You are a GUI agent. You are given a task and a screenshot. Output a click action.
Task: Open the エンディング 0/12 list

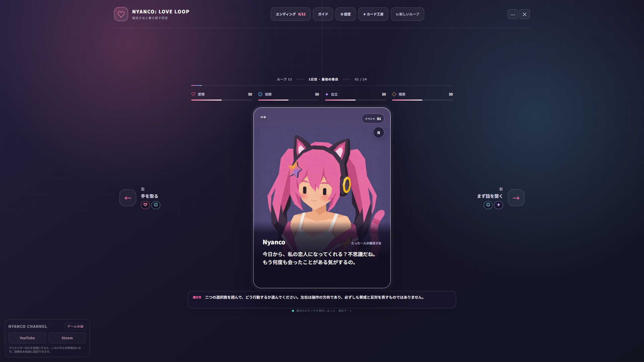[x=290, y=14]
